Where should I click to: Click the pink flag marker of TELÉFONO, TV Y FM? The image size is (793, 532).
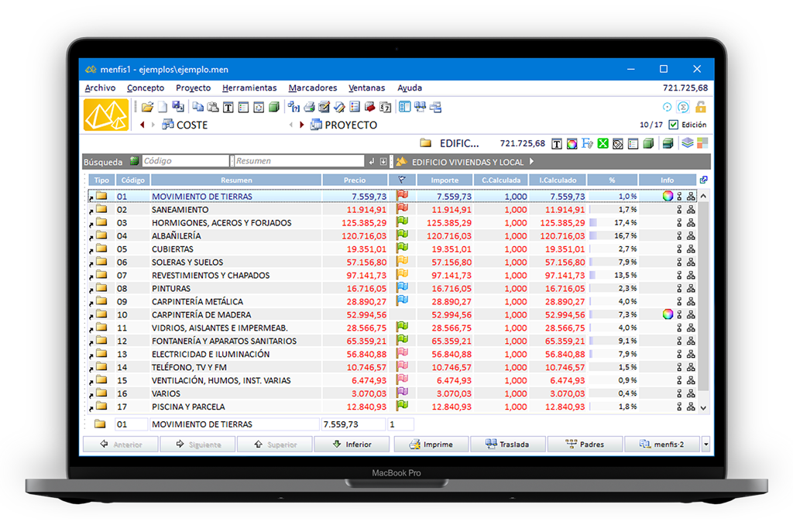click(402, 366)
